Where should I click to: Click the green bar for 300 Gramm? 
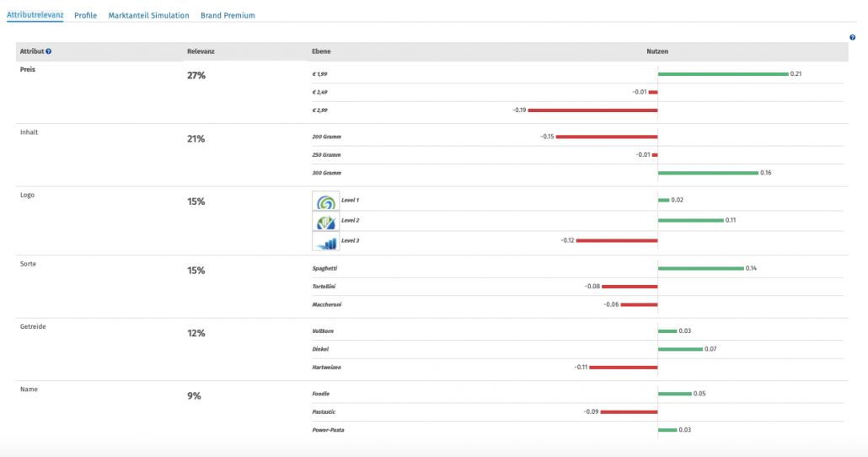[x=708, y=173]
